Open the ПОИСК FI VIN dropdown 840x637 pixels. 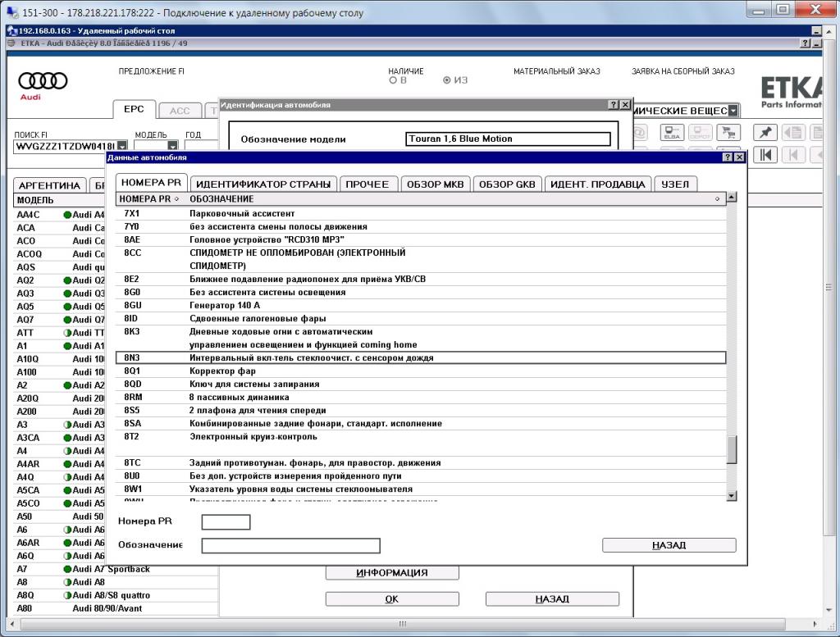[x=122, y=146]
